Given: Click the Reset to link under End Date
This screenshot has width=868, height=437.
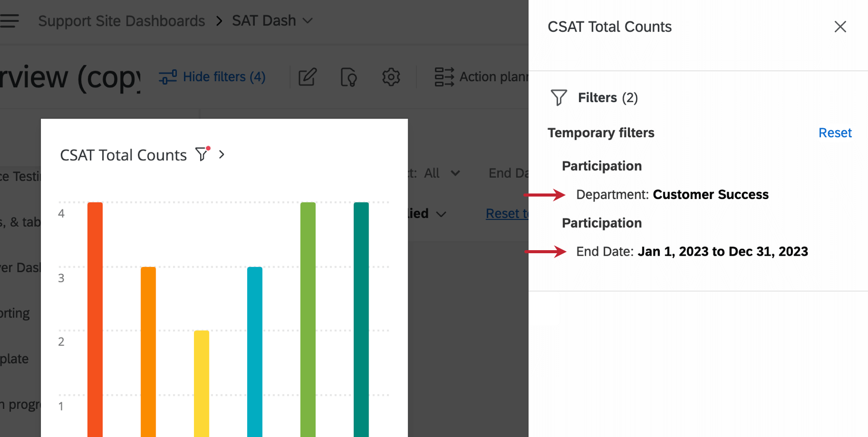Looking at the screenshot, I should pyautogui.click(x=505, y=213).
